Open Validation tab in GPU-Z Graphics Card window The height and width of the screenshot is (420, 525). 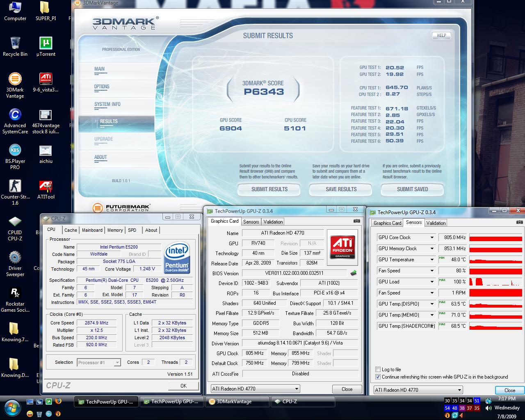(273, 222)
